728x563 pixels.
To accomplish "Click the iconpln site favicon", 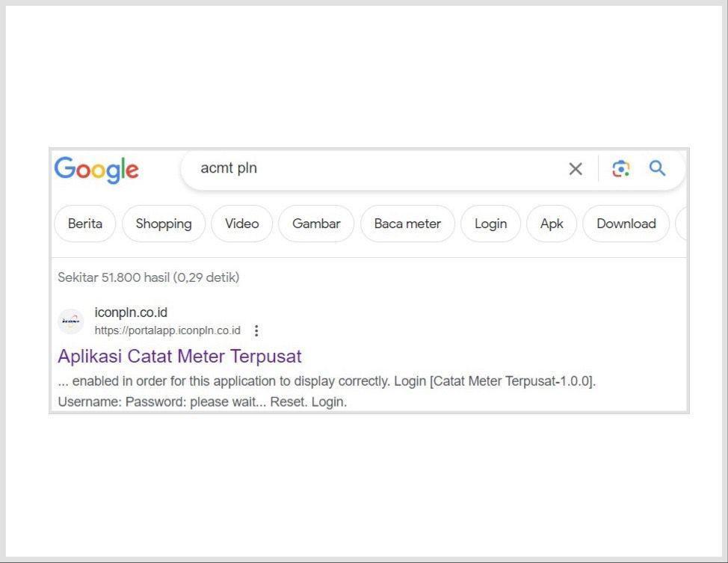I will tap(71, 322).
